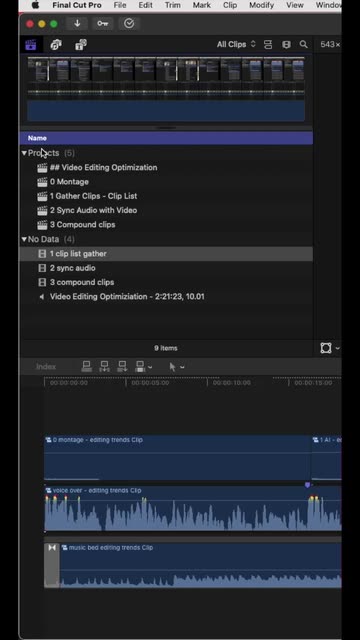The image size is (360, 640).
Task: Open the View menu
Action: tap(295, 5)
